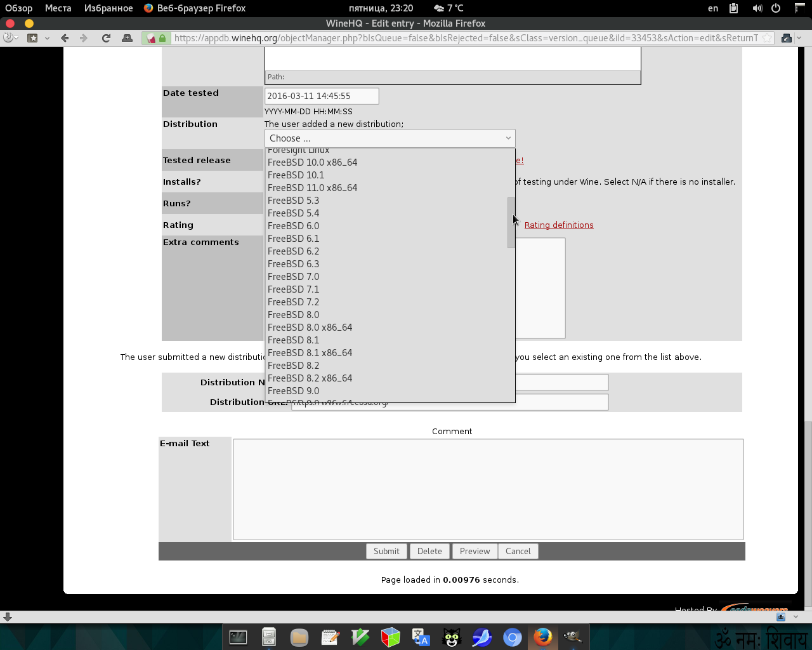Pick FreeBSD 5.3 in the dropdown
The height and width of the screenshot is (650, 812).
[x=386, y=201]
